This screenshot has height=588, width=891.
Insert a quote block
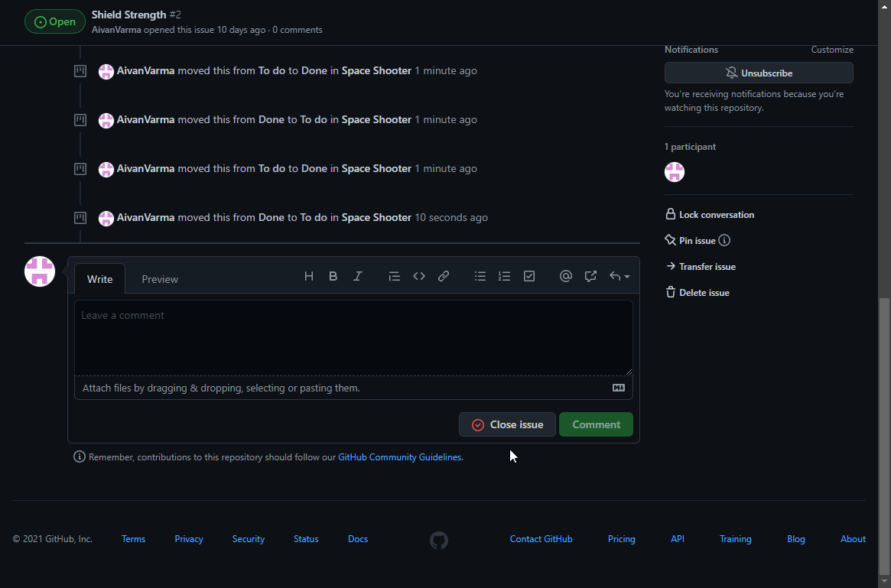(x=395, y=276)
